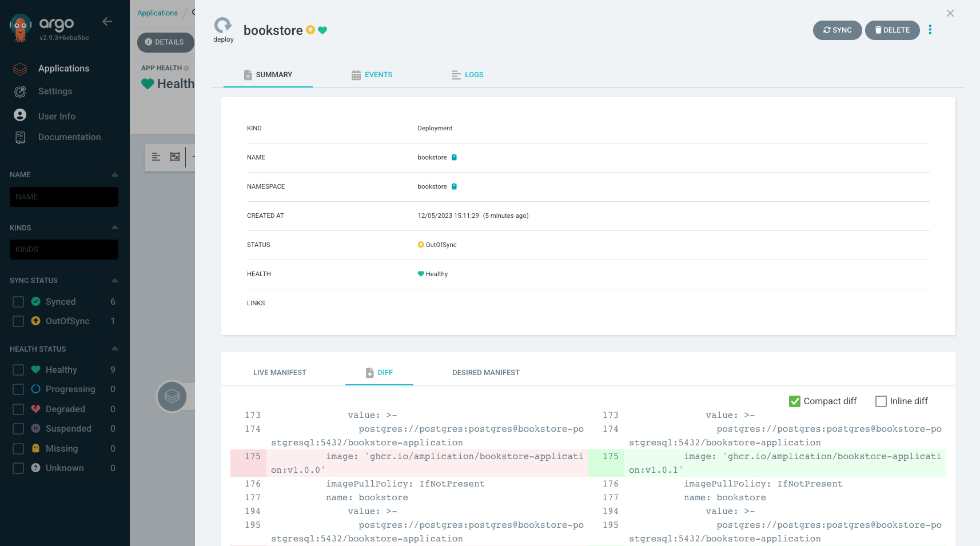Switch to the list view icon
The image size is (980, 546).
[156, 157]
